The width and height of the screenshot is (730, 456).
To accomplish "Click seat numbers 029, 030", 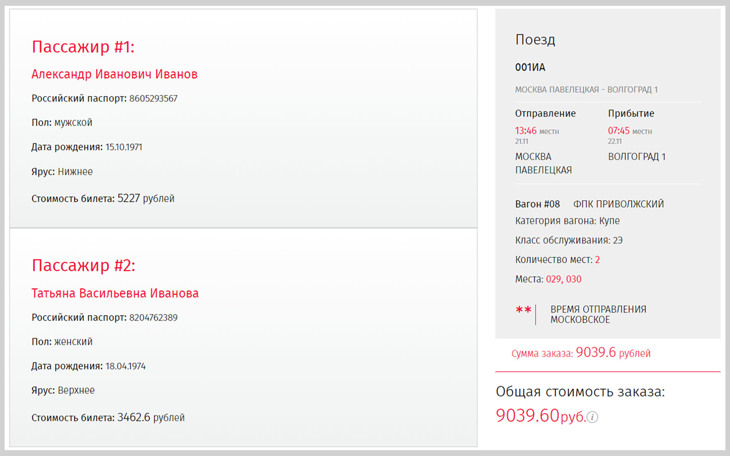I will 563,279.
